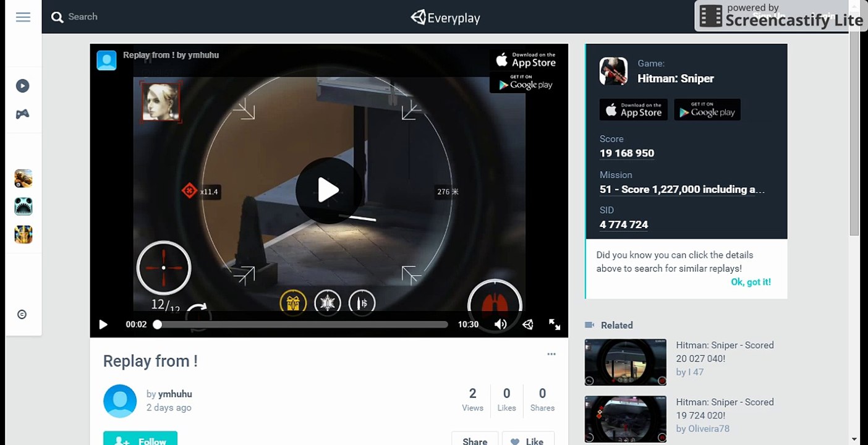Image resolution: width=868 pixels, height=445 pixels.
Task: Click the Unity logo in player controls
Action: point(528,324)
